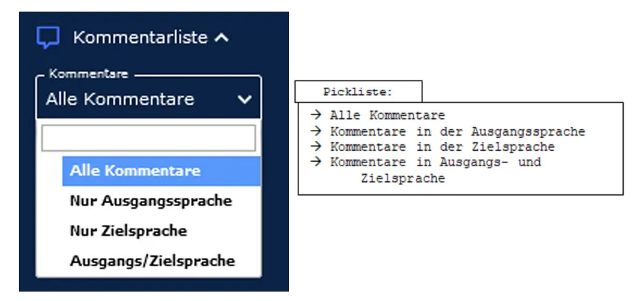The image size is (644, 301).
Task: Click arrow icon before Kommentare in der Ausgangssprache
Action: tap(316, 131)
